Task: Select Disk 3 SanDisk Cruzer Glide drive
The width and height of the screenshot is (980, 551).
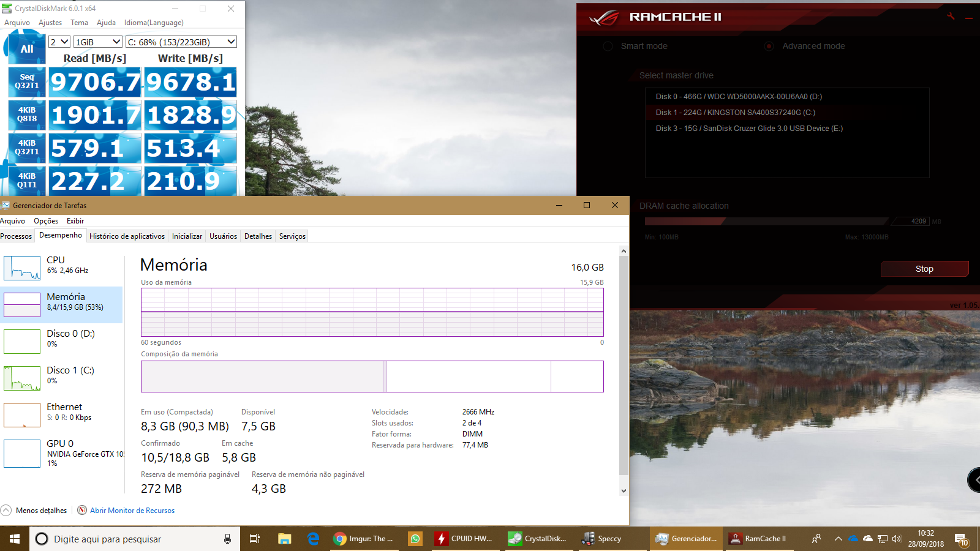Action: point(787,129)
